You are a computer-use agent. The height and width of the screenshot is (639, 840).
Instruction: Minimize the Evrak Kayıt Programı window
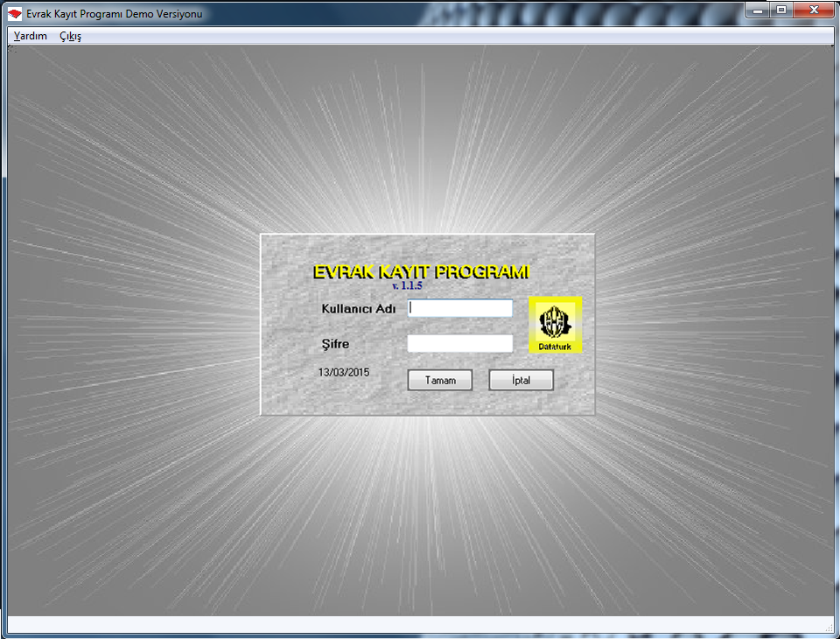[758, 11]
